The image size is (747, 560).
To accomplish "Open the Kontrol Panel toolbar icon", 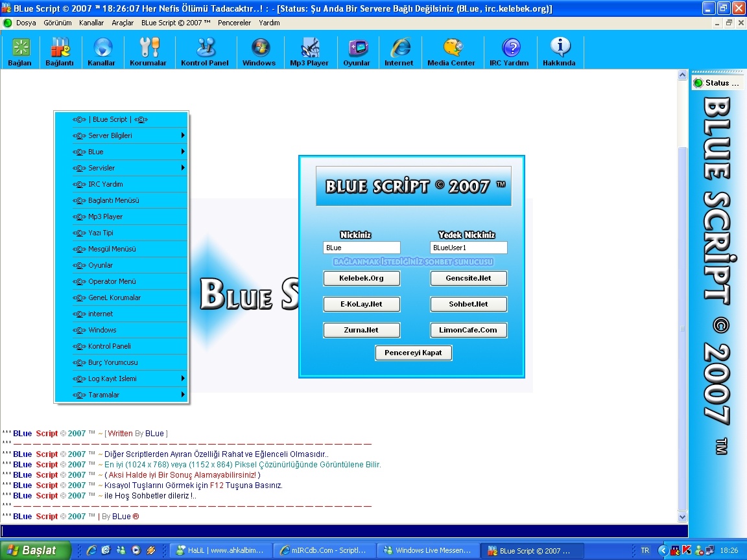I will coord(205,51).
